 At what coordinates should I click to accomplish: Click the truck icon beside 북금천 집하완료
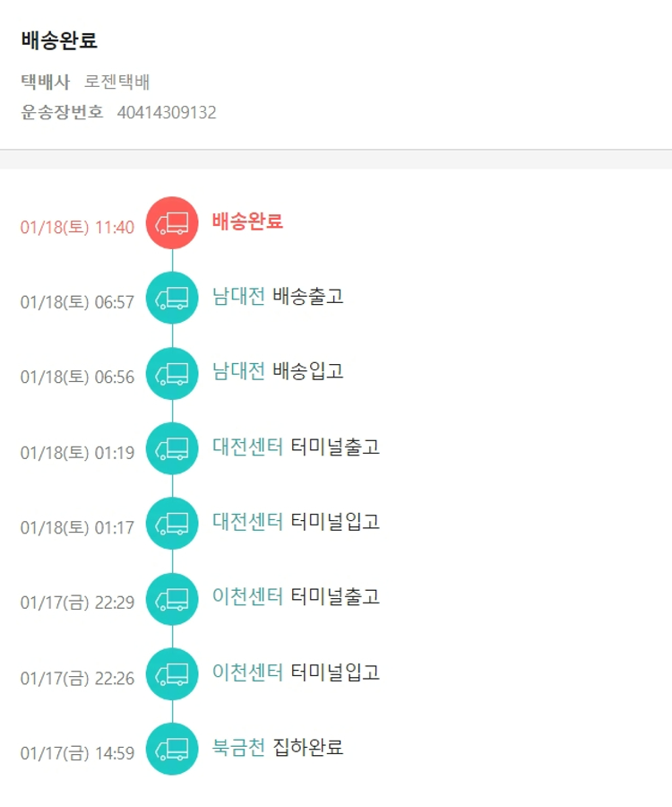click(172, 748)
